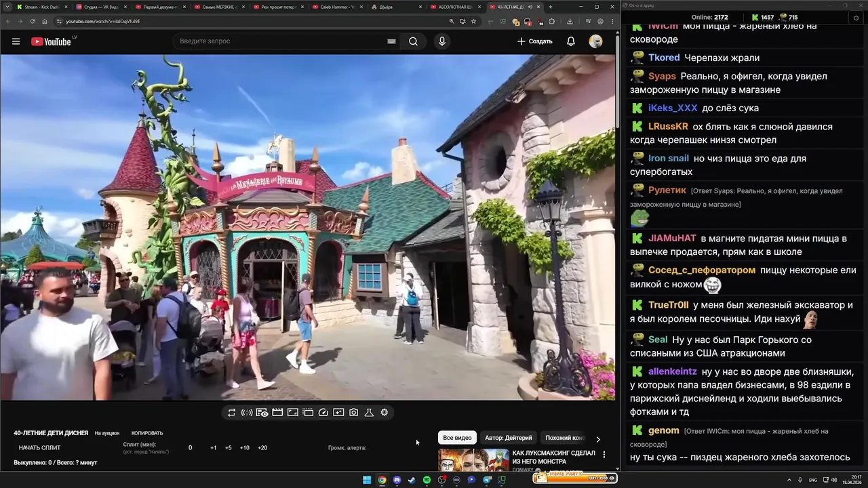Viewport: 868px width, 488px height.
Task: Switch to the Первый документ browser tab
Action: coord(160,7)
